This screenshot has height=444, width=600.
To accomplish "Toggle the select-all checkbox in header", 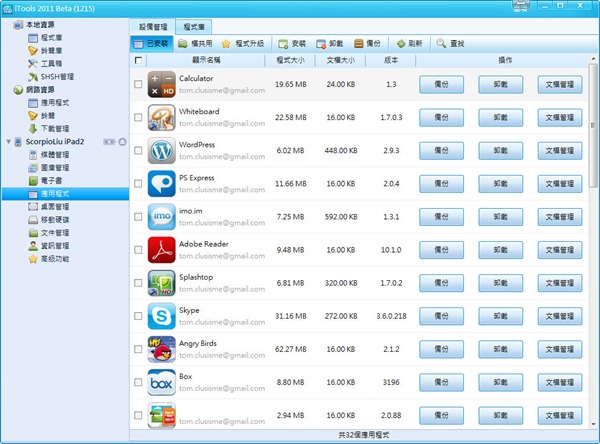I will tap(139, 60).
